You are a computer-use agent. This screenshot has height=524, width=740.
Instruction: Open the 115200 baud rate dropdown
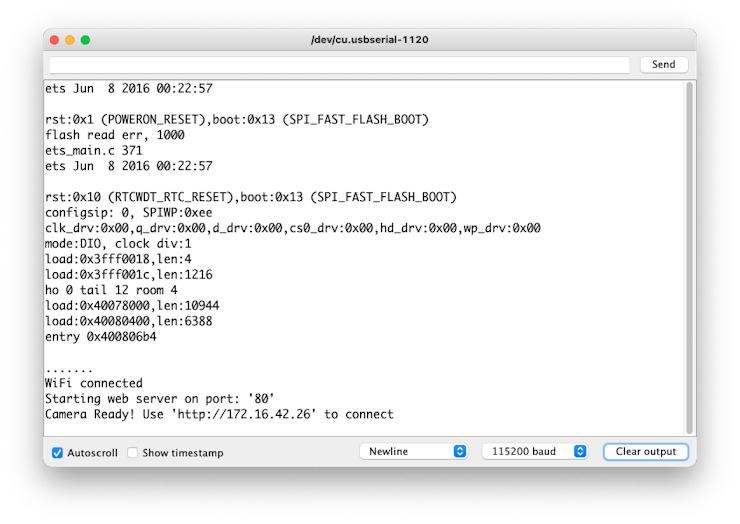tap(535, 451)
